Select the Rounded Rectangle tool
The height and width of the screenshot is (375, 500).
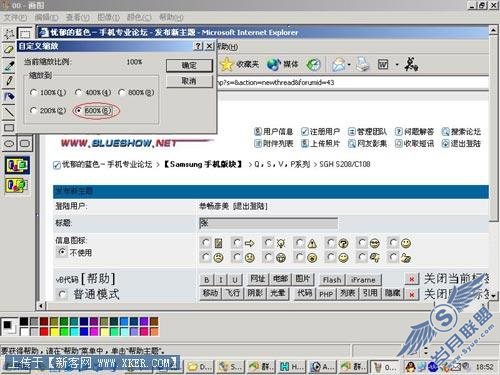pyautogui.click(x=25, y=144)
